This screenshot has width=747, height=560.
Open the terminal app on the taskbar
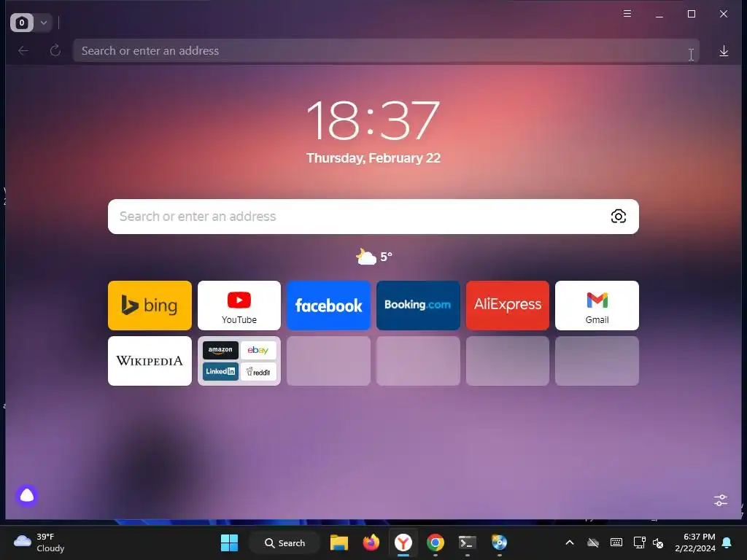coord(468,542)
